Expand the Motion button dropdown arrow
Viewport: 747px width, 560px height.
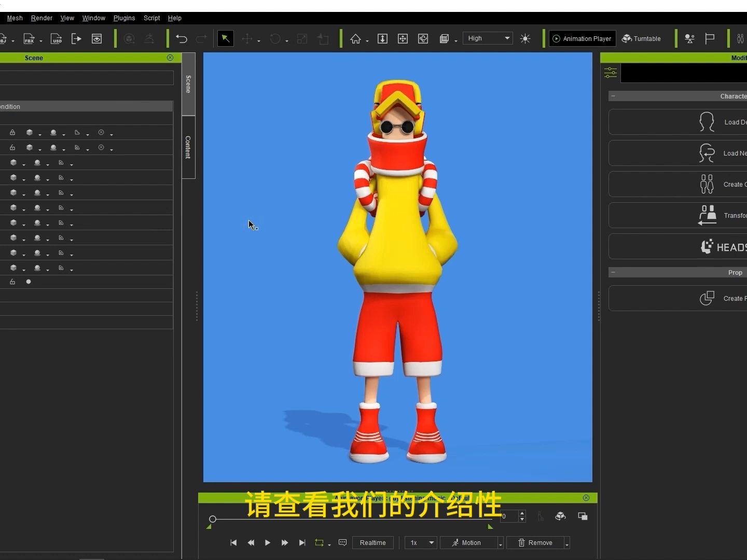click(x=500, y=543)
